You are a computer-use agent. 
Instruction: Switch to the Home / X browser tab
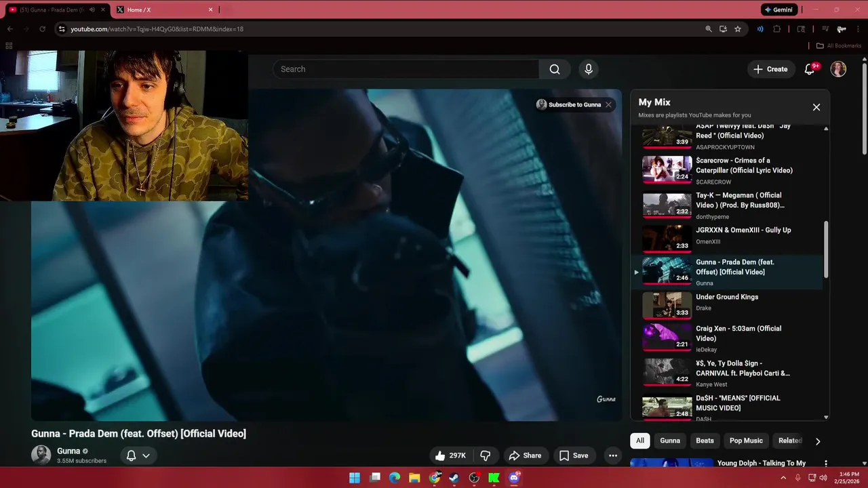pos(163,9)
